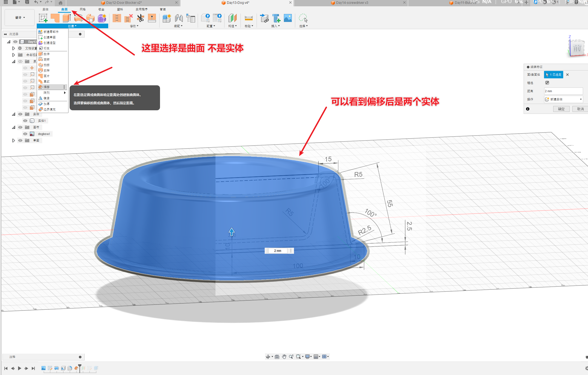
Task: Hide the dogbowl canvas eye icon
Action: [x=25, y=134]
